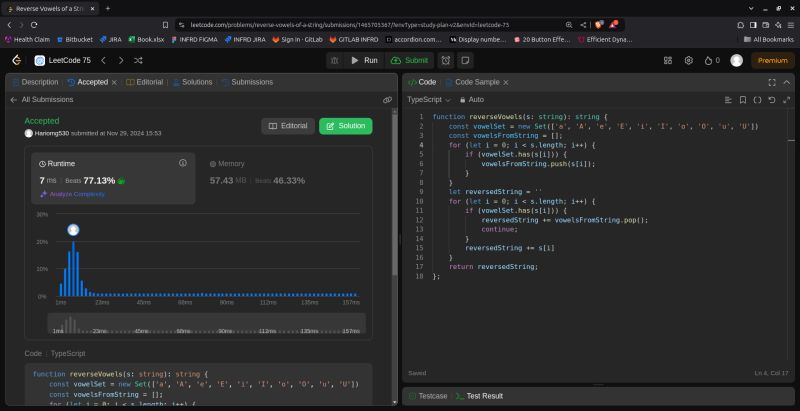
Task: Click Analyze Complexity link
Action: [73, 194]
